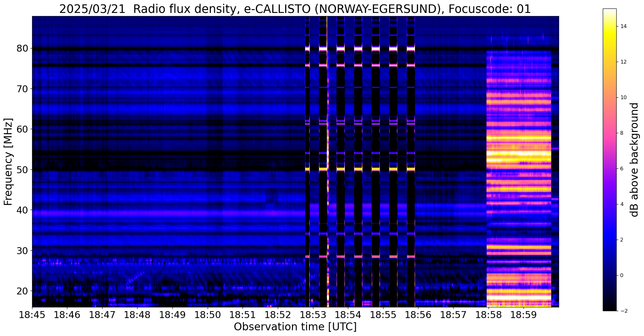Click the 18:45 time tick label
The width and height of the screenshot is (644, 336).
pos(32,315)
